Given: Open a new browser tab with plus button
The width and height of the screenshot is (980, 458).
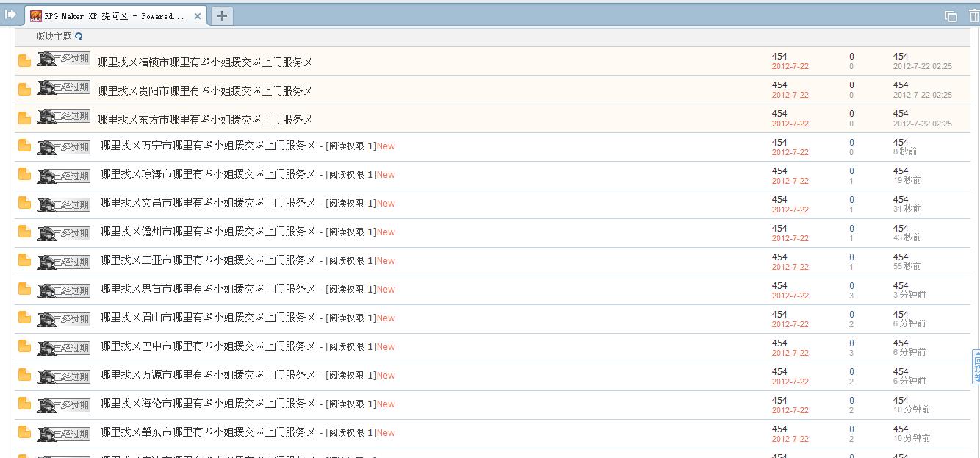Looking at the screenshot, I should point(222,15).
